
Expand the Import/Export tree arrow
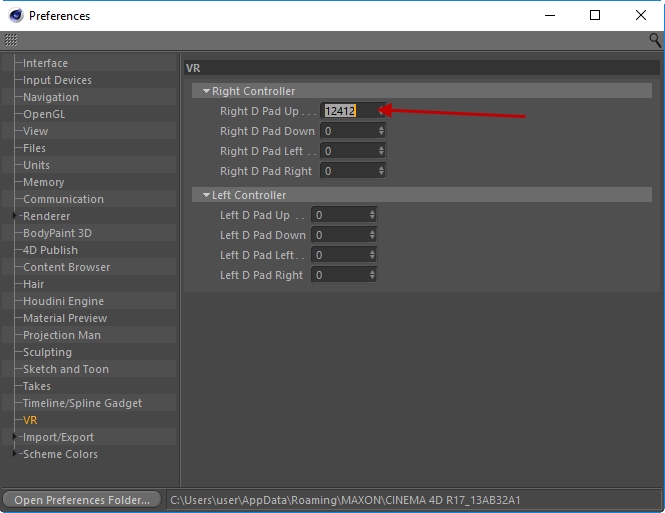(x=14, y=437)
